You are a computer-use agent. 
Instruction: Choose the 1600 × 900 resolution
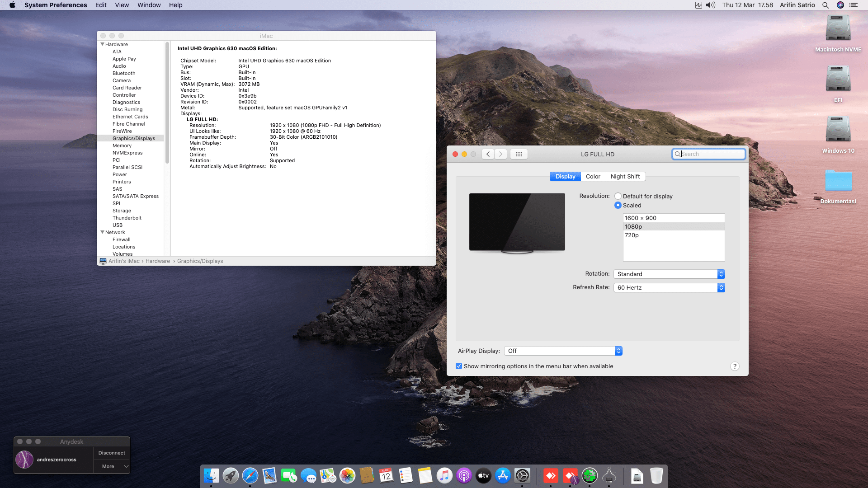point(674,218)
